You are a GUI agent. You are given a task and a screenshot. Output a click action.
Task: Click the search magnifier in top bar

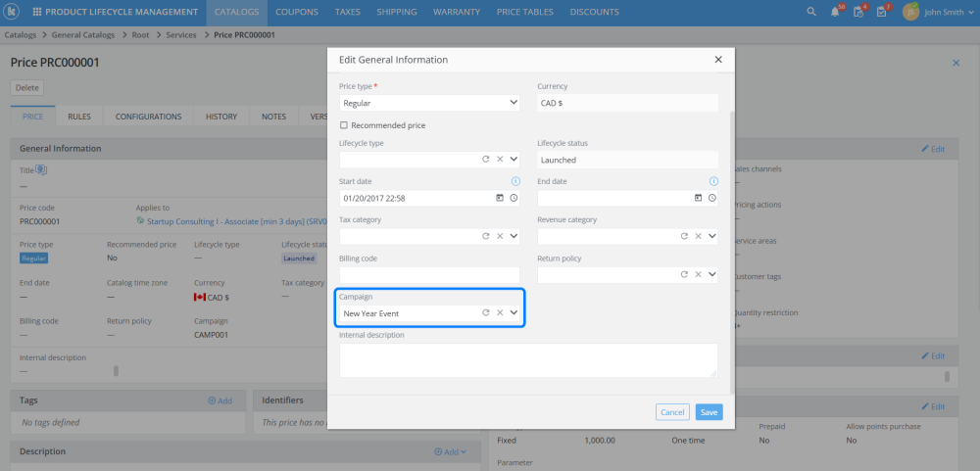click(810, 12)
